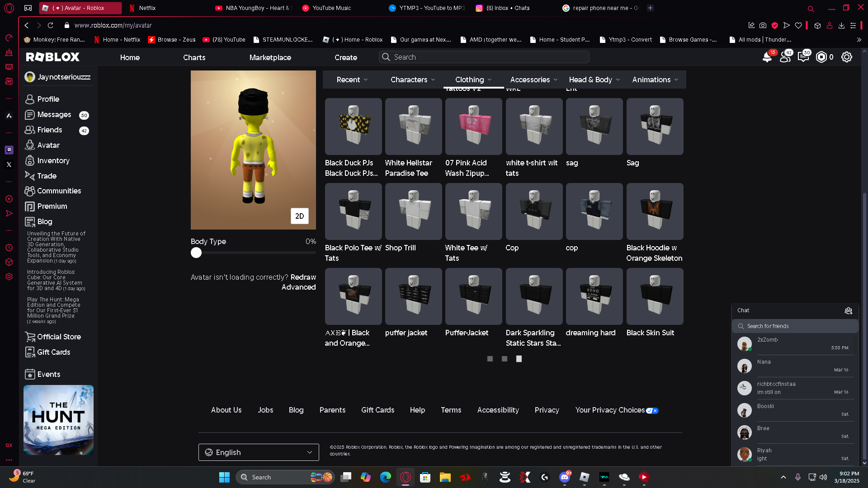Screen dimensions: 868x488
Task: Open the English language dropdown
Action: [259, 452]
